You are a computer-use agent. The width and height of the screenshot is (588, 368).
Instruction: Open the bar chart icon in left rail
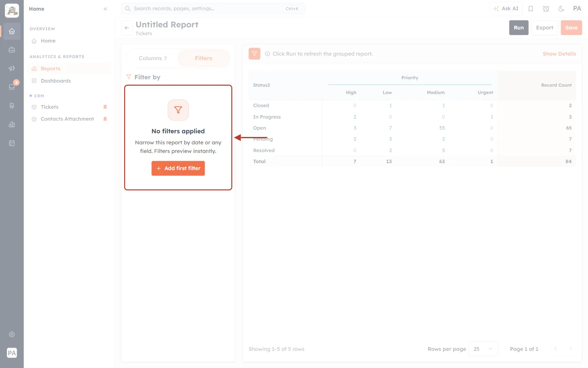click(12, 124)
